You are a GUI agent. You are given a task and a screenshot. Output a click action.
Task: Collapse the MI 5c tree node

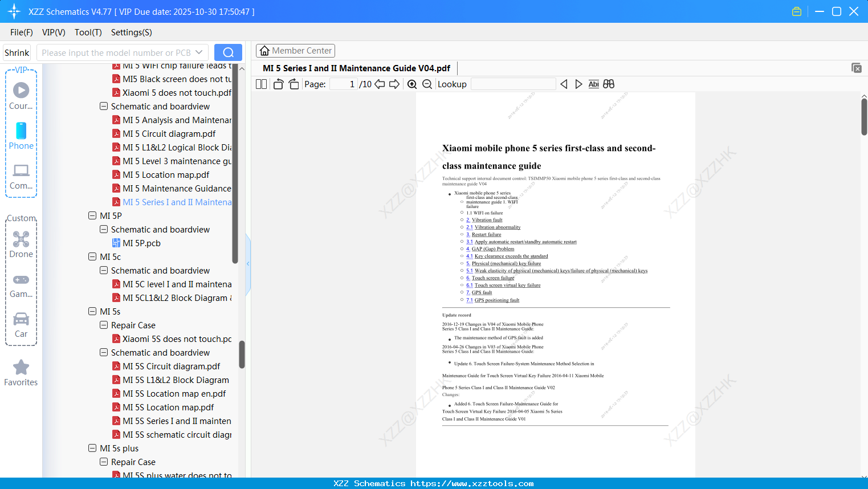point(92,257)
